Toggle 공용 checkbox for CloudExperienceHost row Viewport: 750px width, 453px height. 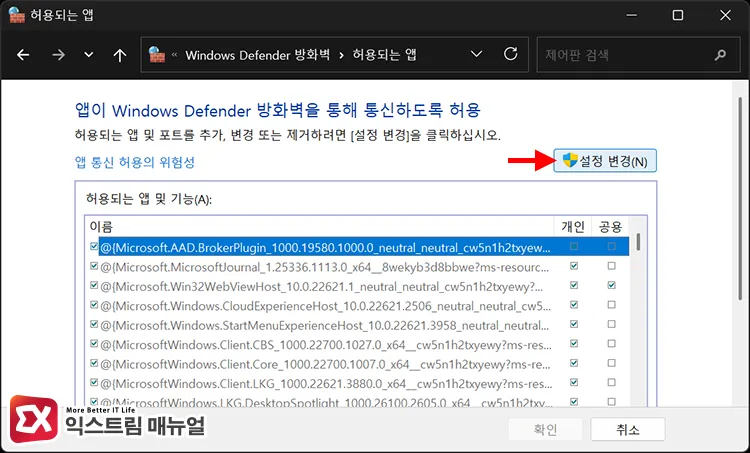point(611,305)
